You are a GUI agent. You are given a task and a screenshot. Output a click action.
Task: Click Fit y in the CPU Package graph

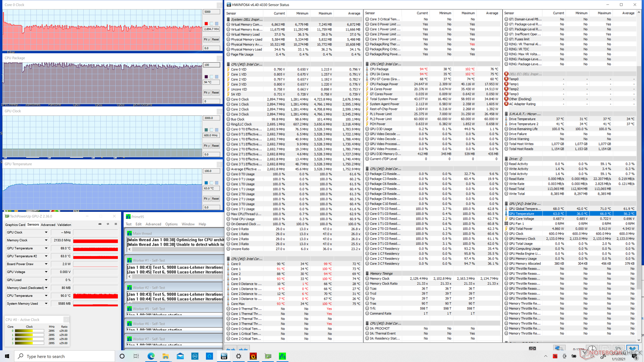tap(207, 93)
